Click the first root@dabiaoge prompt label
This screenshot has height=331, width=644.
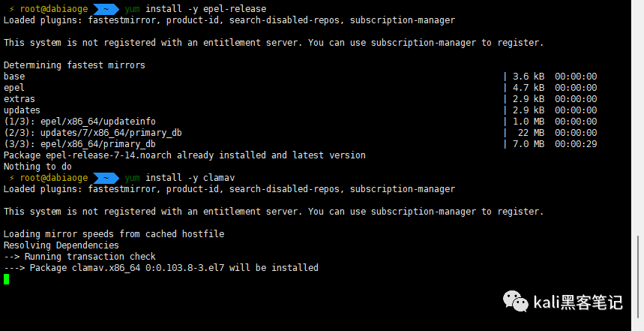coord(54,9)
